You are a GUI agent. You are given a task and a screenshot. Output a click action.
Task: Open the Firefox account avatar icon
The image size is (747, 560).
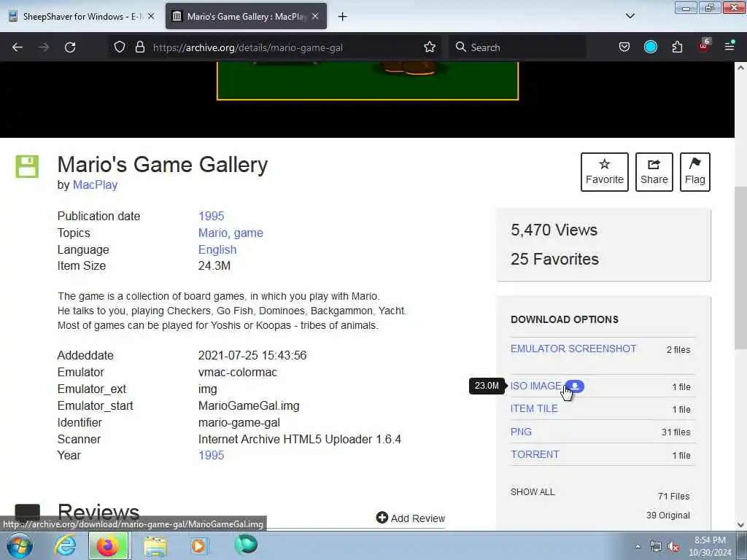pyautogui.click(x=650, y=47)
